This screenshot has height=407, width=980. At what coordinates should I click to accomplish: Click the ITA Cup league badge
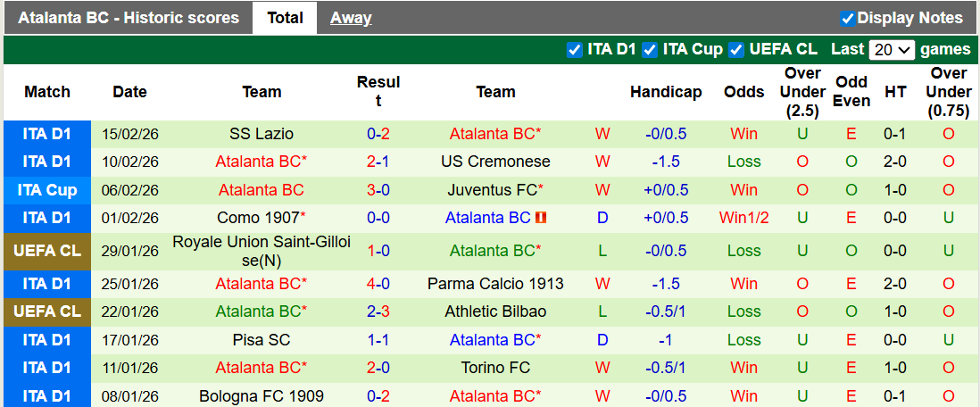47,190
